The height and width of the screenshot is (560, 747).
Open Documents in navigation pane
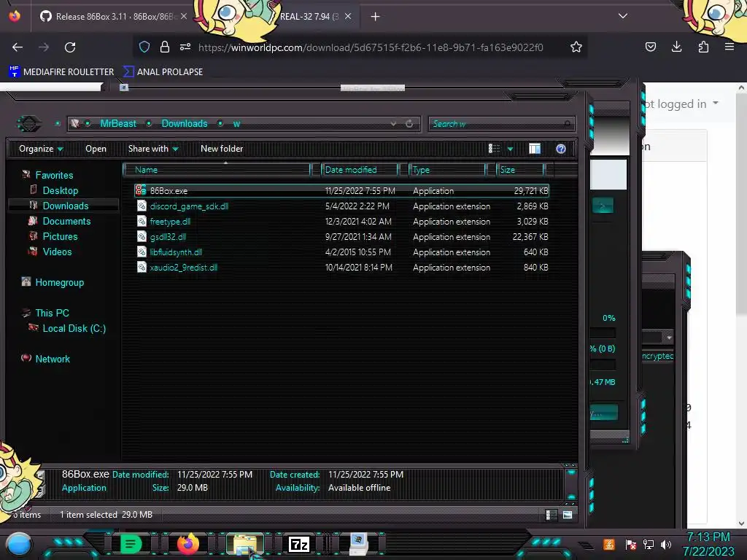(x=66, y=221)
